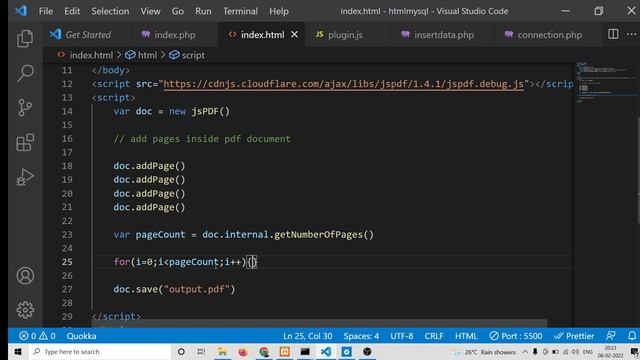Open Go to Line via Ln 25, Col 30

pyautogui.click(x=307, y=336)
